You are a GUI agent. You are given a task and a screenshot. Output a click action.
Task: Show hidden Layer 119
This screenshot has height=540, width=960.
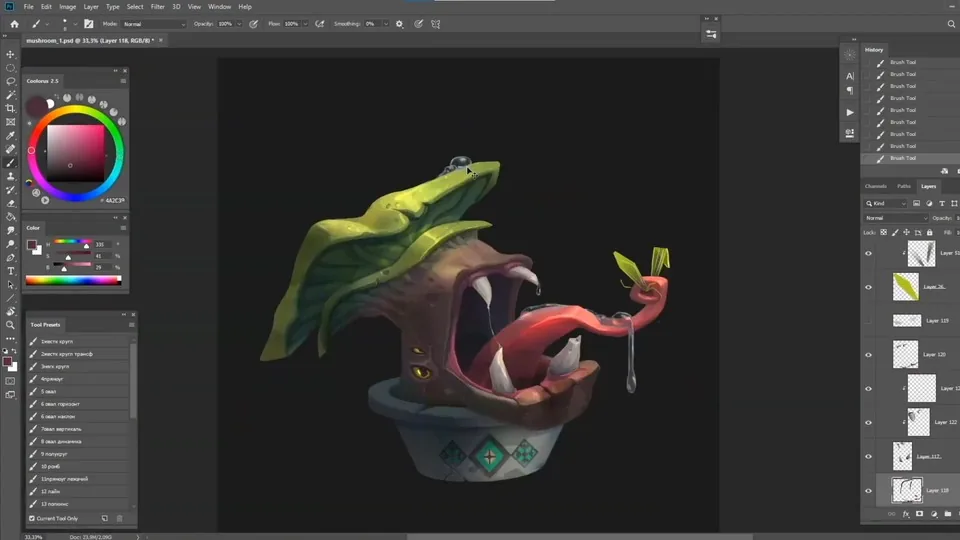[868, 321]
